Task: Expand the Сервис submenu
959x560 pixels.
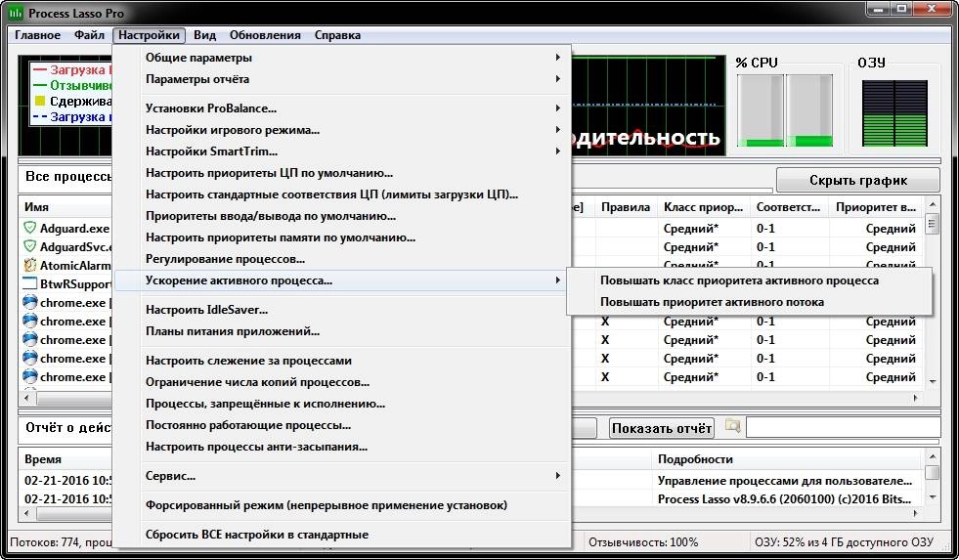Action: (x=342, y=476)
